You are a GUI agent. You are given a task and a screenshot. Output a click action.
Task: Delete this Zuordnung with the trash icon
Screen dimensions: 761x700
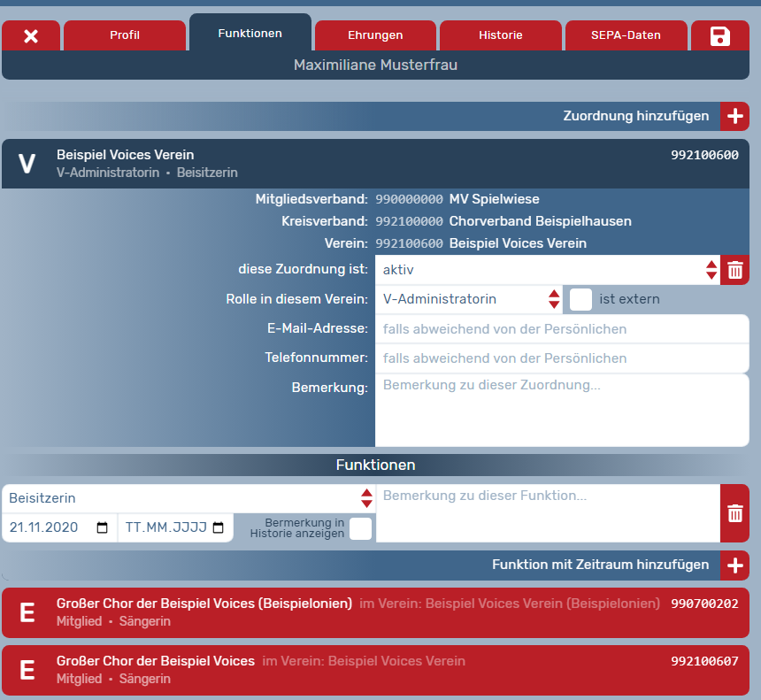734,270
